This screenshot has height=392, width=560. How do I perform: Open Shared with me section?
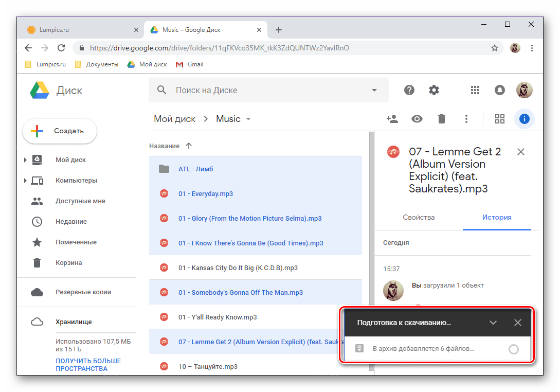click(x=80, y=201)
